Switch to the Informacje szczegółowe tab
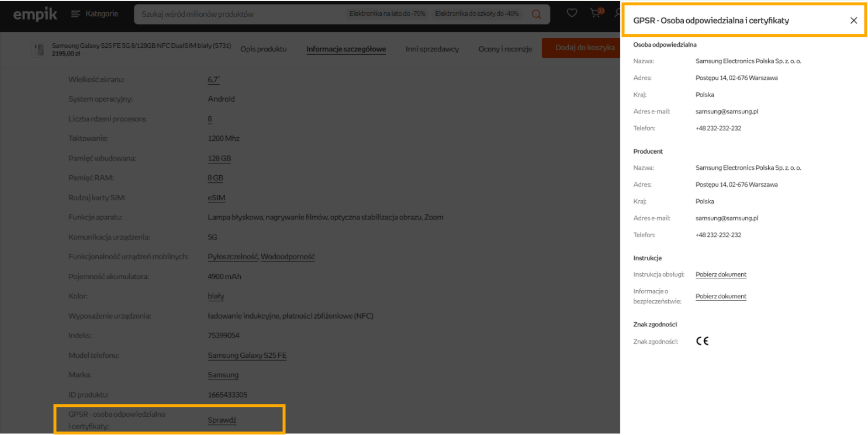The width and height of the screenshot is (868, 435). click(x=346, y=49)
